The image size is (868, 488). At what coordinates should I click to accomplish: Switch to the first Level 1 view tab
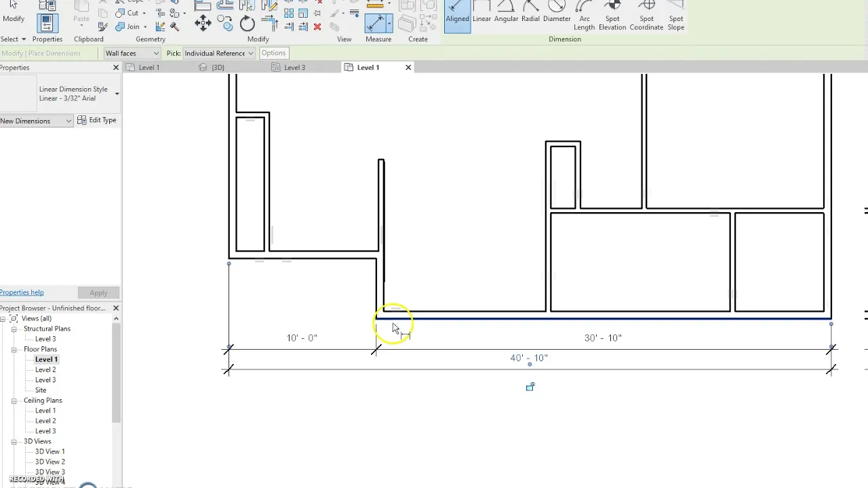149,67
